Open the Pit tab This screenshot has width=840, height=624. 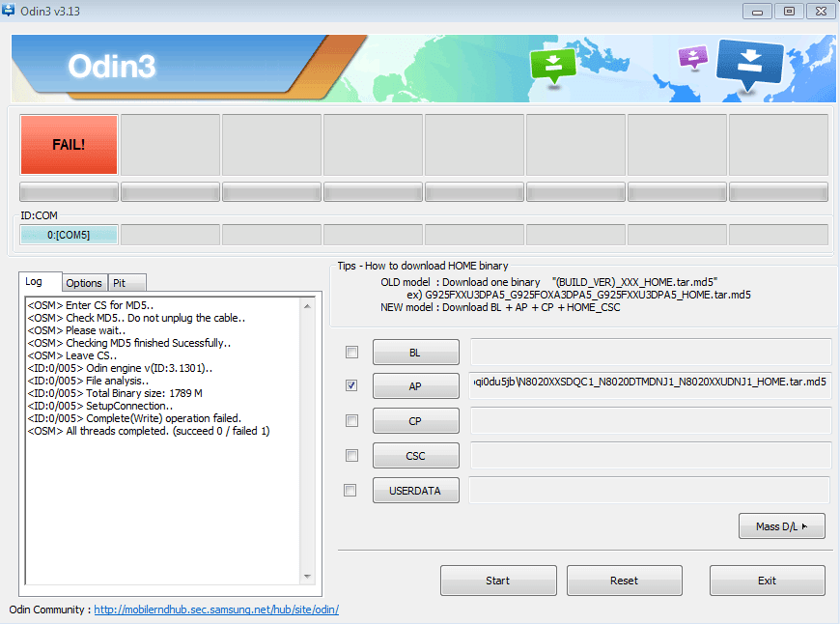click(126, 283)
